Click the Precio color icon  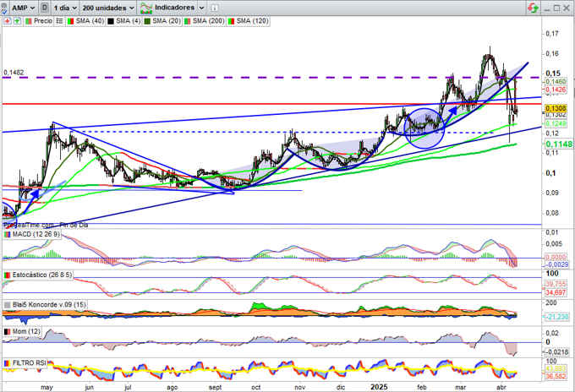[x=28, y=21]
